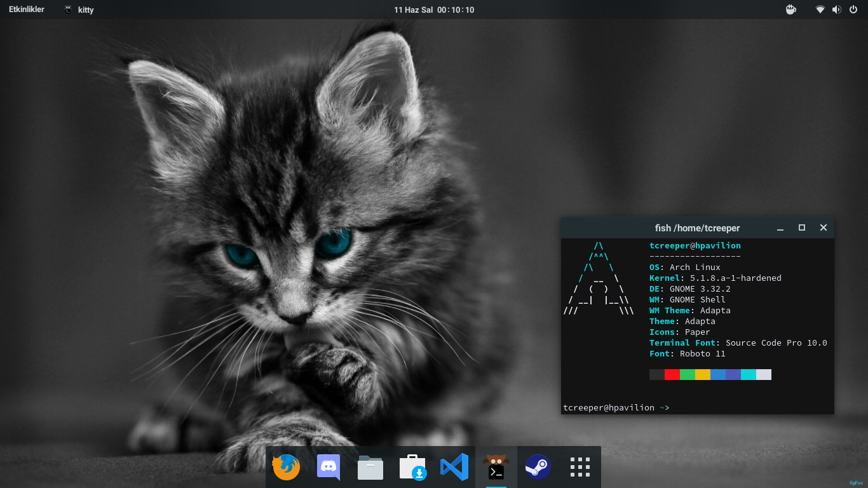Click the Icons: Paper line
The height and width of the screenshot is (488, 868).
680,332
